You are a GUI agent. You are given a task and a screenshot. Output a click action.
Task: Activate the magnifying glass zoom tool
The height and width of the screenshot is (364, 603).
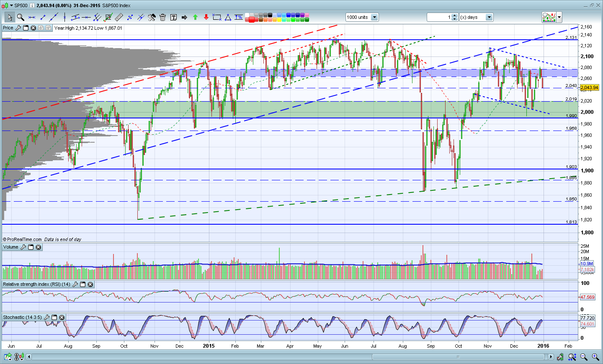click(21, 17)
